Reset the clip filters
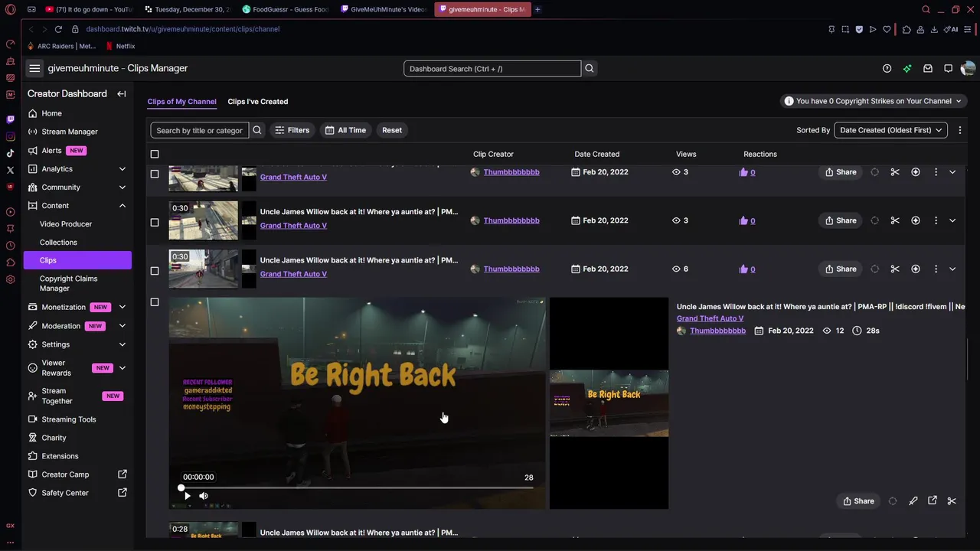The width and height of the screenshot is (980, 551). [x=392, y=130]
